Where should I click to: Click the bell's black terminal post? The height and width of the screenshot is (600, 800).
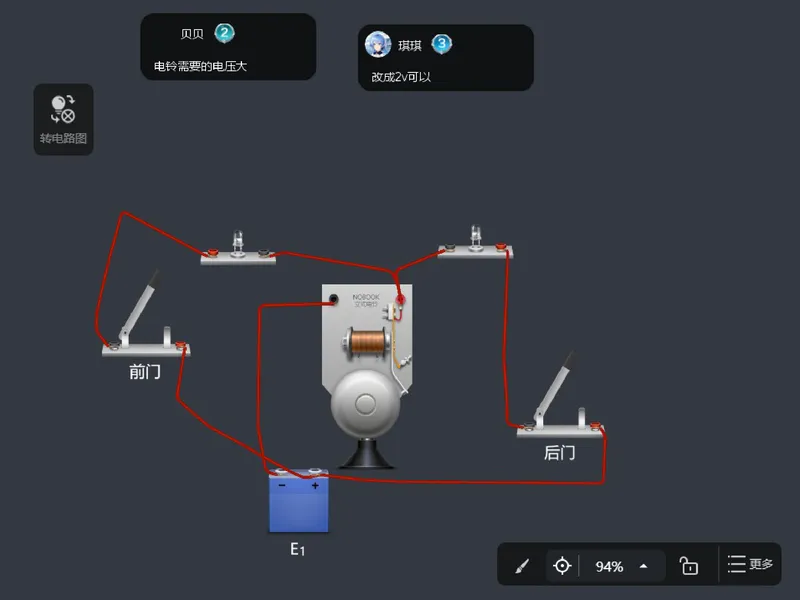[x=333, y=299]
